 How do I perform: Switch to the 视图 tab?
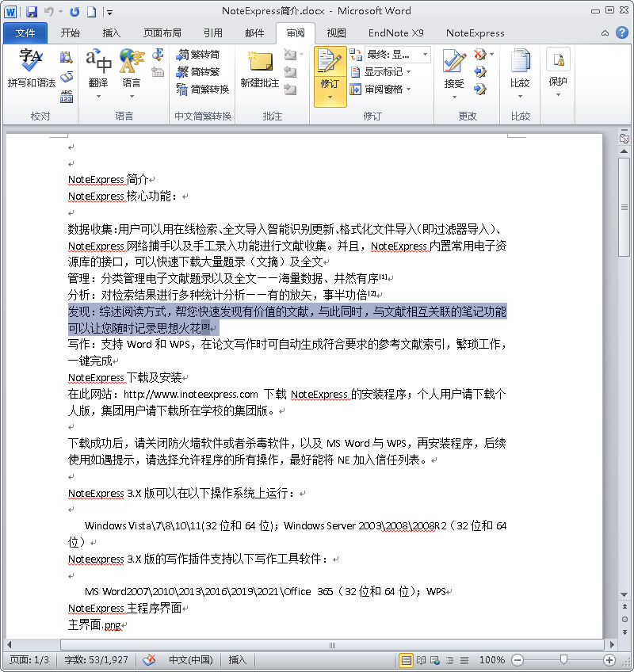[x=337, y=33]
